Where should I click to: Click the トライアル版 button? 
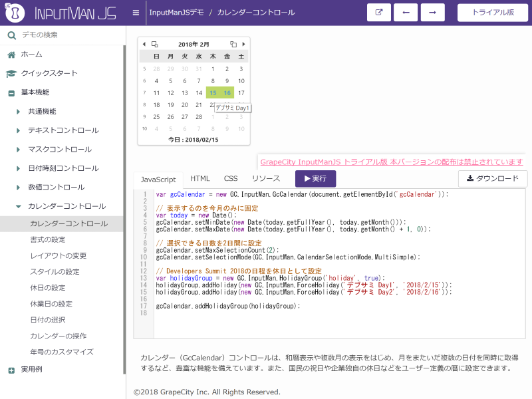pos(493,13)
